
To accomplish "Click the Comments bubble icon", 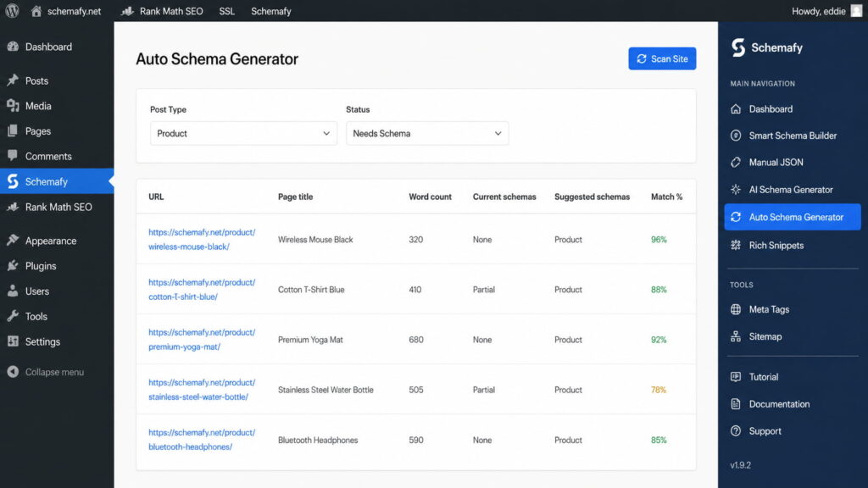I will click(13, 156).
